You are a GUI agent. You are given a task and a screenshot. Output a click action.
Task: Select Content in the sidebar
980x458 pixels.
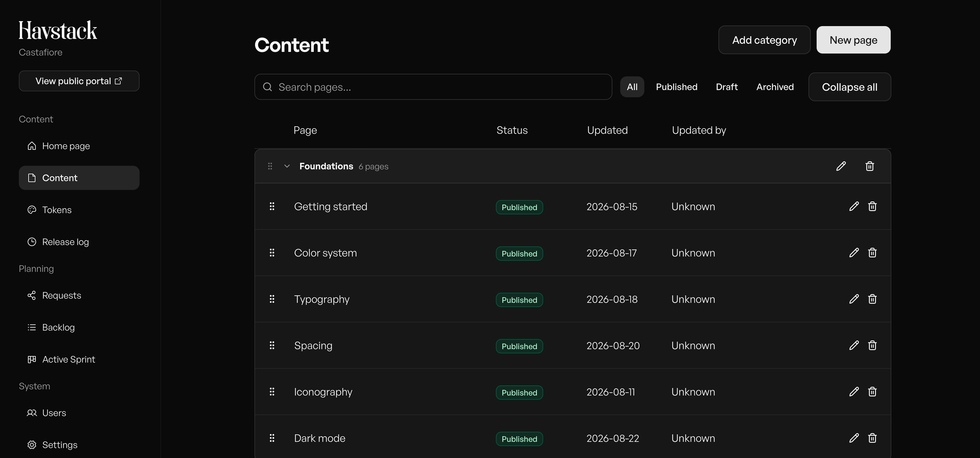click(79, 178)
